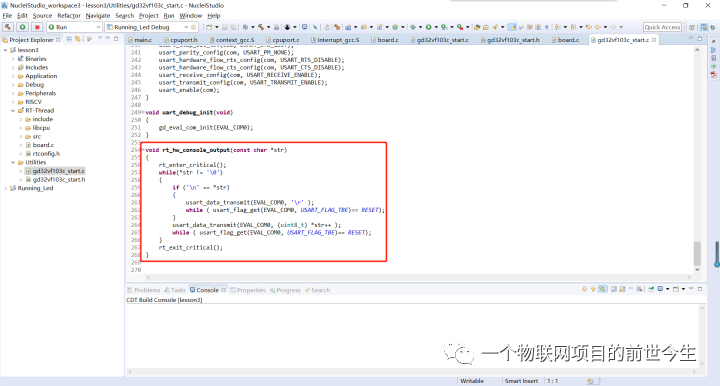Expand the Peripherals folder in tree
Image resolution: width=720 pixels, height=386 pixels.
(x=13, y=93)
